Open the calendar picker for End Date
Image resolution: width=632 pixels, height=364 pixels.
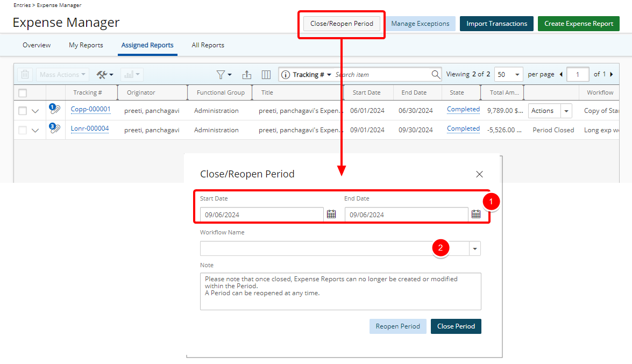475,213
